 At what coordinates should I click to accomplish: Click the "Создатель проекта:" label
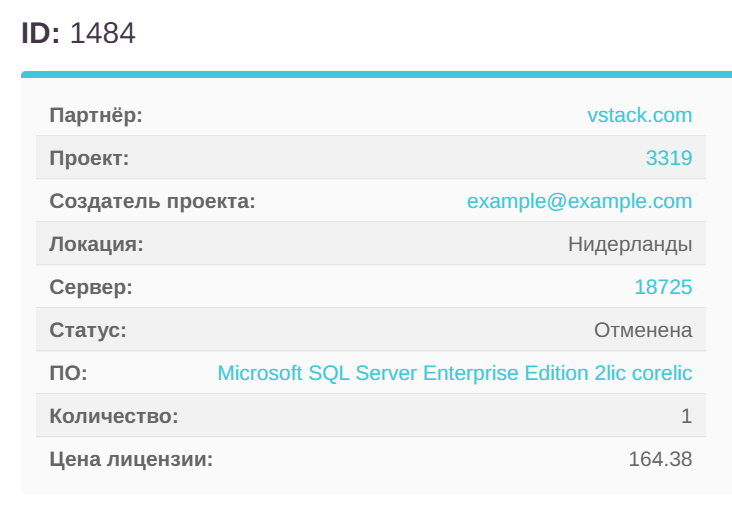click(x=152, y=201)
